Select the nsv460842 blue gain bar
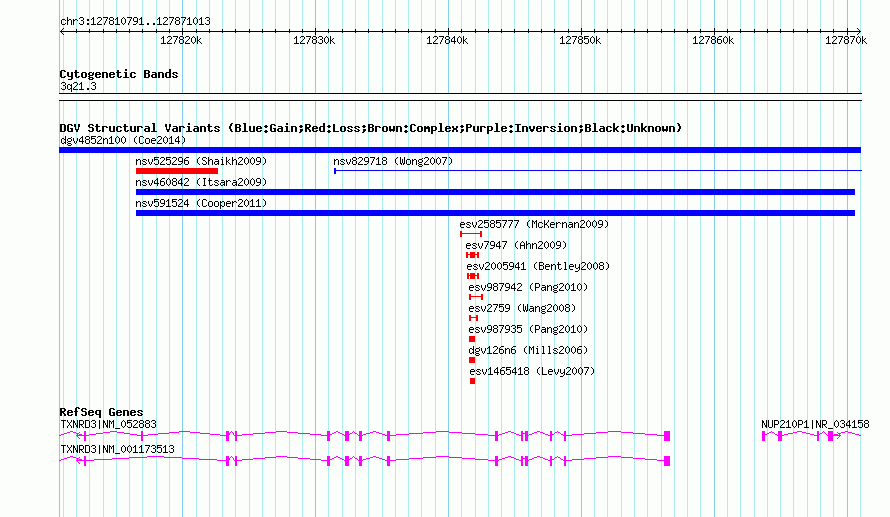The height and width of the screenshot is (517, 890). (495, 192)
